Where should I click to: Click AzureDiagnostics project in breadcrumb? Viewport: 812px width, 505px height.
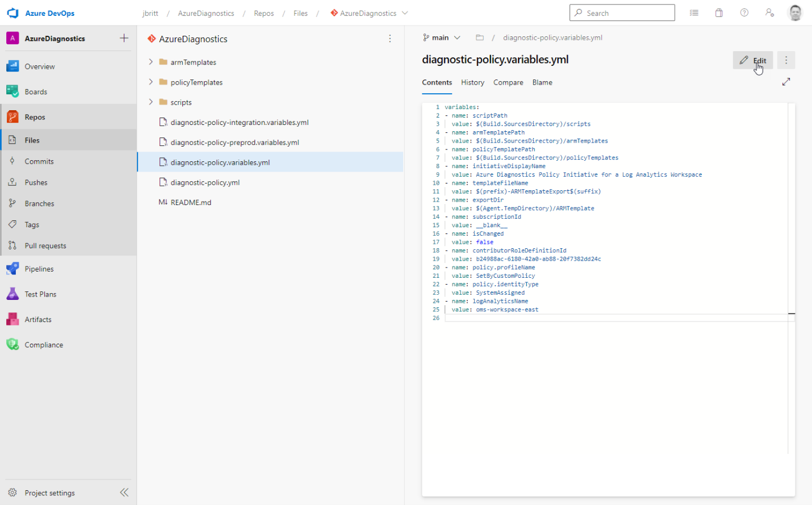(x=206, y=13)
